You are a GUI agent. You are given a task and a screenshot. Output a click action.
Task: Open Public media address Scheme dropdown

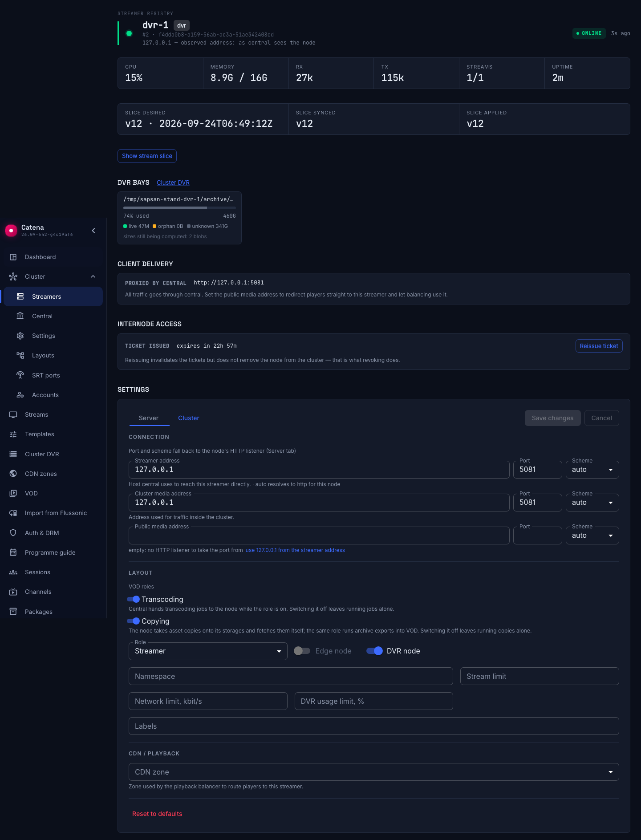pyautogui.click(x=592, y=536)
